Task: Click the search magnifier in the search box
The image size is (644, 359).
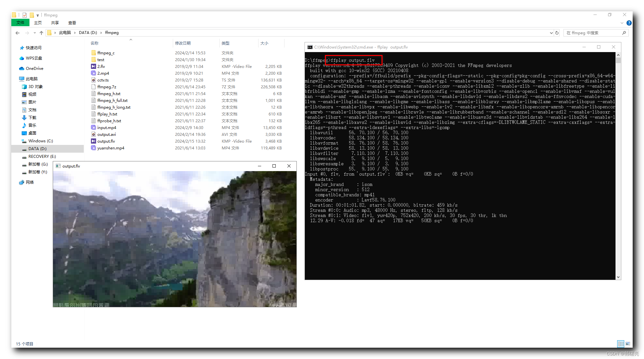Action: pos(624,33)
